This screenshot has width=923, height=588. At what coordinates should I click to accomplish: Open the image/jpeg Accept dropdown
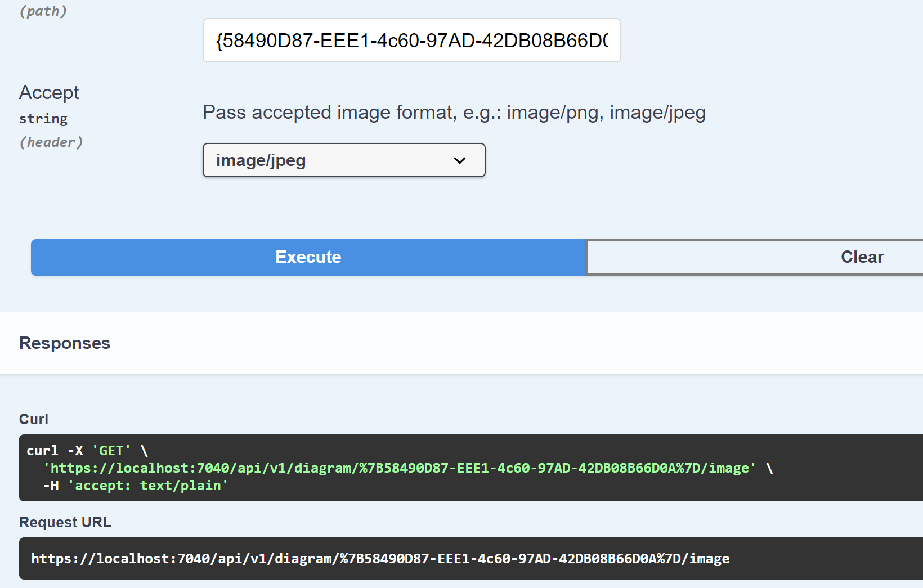point(344,160)
